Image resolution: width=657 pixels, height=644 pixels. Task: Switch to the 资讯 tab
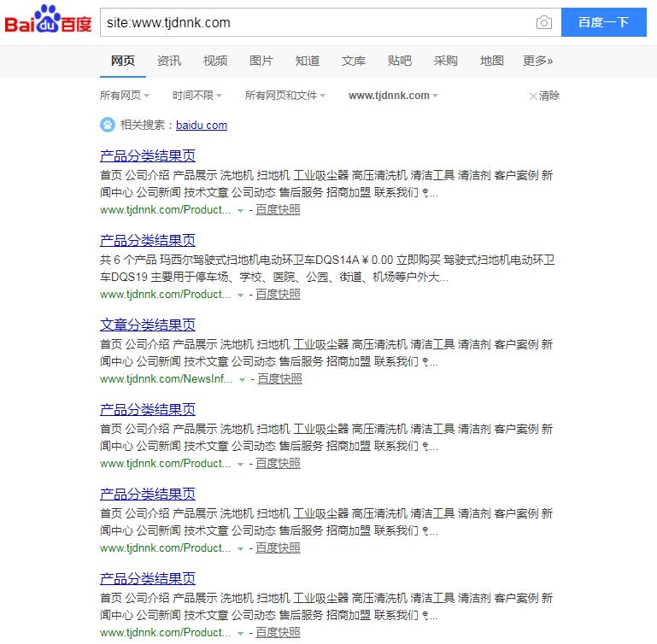(169, 61)
